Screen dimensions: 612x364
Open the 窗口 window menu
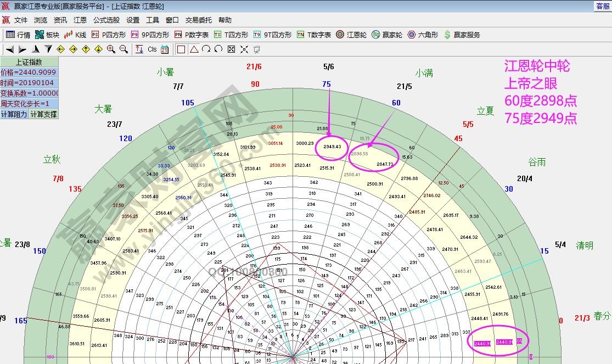171,20
